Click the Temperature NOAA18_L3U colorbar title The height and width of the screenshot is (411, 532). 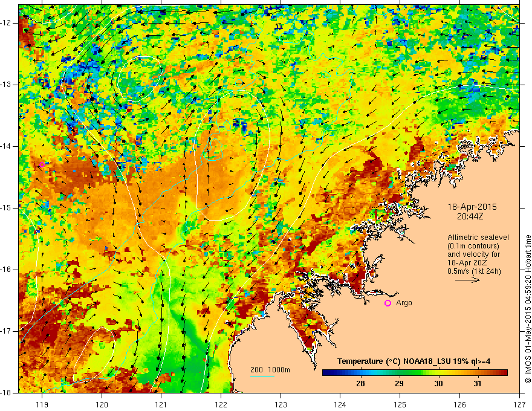[x=414, y=361]
